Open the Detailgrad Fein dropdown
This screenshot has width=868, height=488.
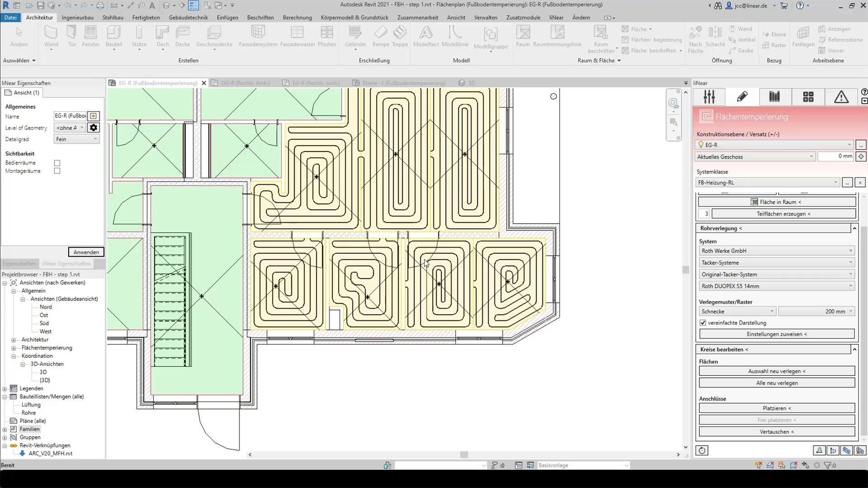76,139
